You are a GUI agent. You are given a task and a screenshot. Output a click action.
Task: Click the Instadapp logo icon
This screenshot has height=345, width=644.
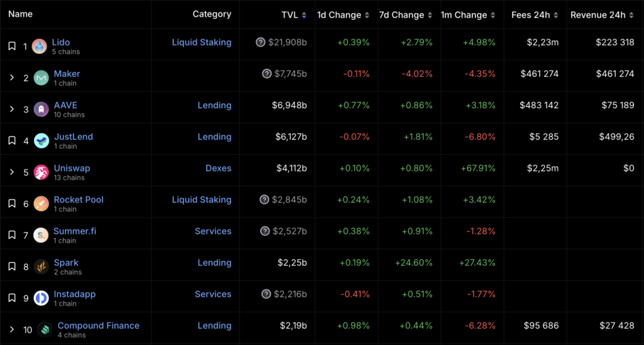(41, 298)
